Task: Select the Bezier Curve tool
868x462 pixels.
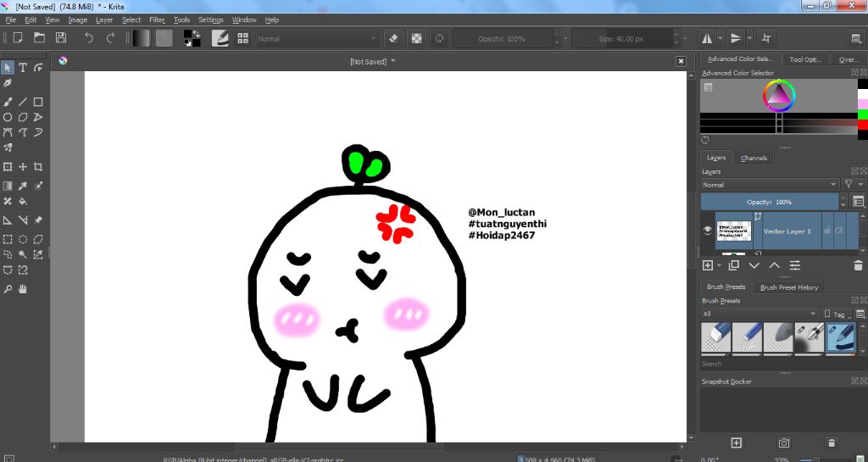Action: coord(8,133)
